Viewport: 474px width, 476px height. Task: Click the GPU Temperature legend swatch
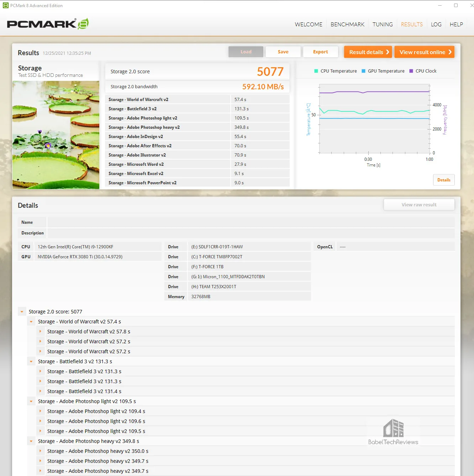coord(363,71)
